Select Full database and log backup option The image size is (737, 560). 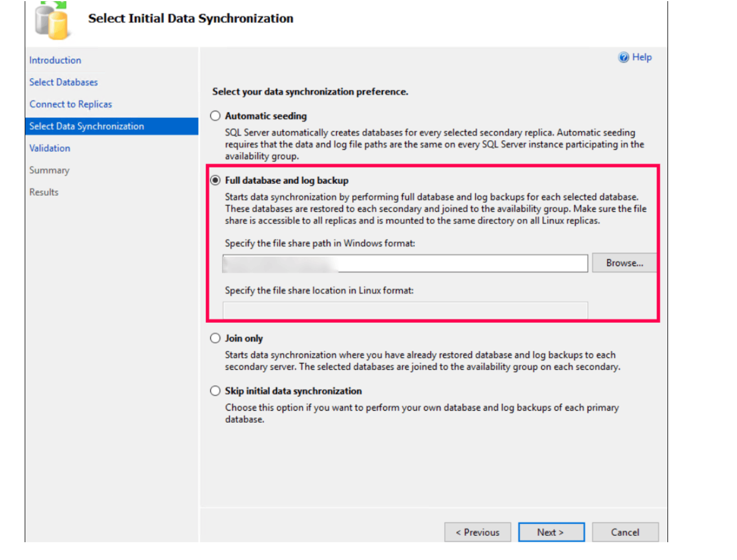click(x=215, y=180)
